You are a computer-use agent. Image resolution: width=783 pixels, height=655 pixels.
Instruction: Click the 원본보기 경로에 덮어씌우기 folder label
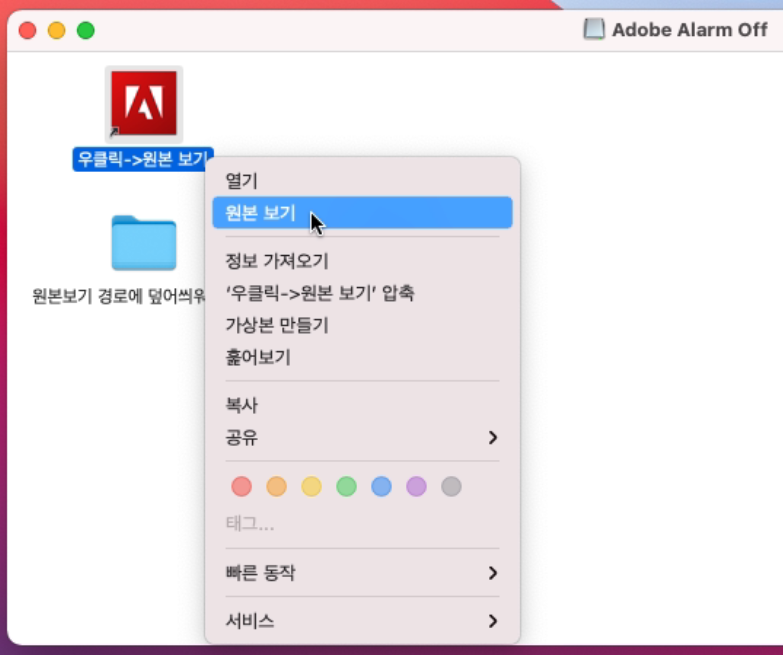tap(119, 296)
